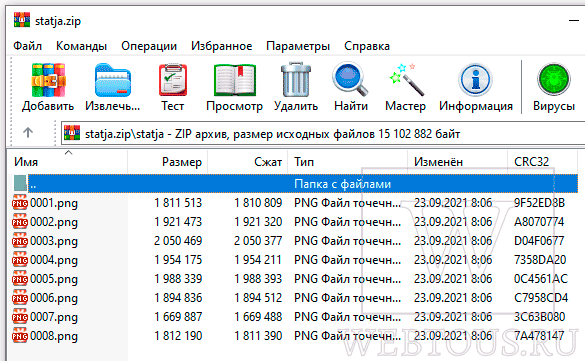
Task: Click the Извлечь (Extract) toolbar icon
Action: pos(112,80)
